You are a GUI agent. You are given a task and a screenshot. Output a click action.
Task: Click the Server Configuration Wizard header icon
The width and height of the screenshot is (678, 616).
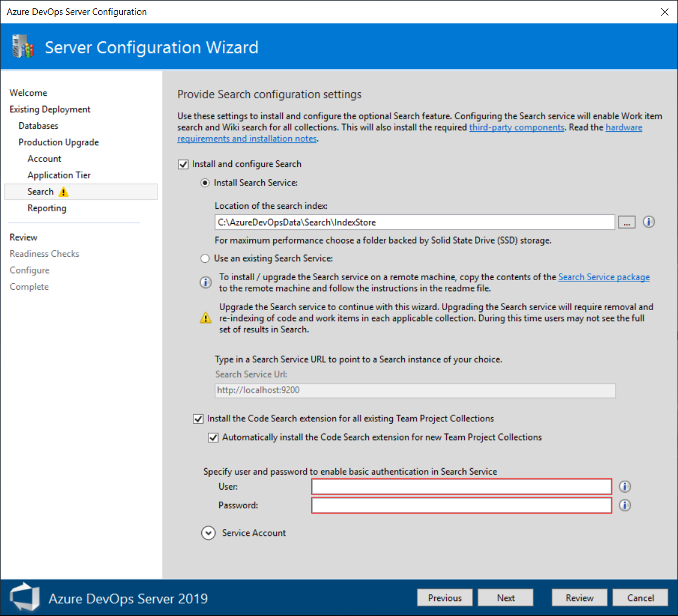pos(23,47)
